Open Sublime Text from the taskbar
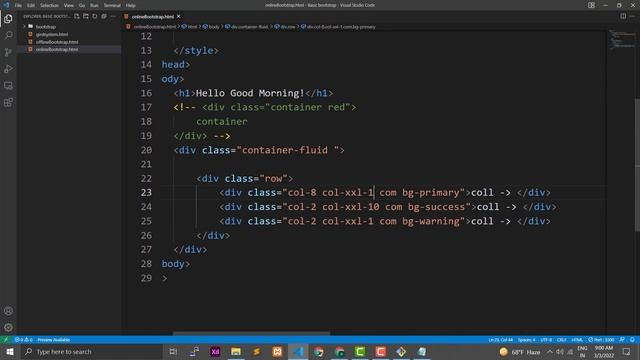 256,352
